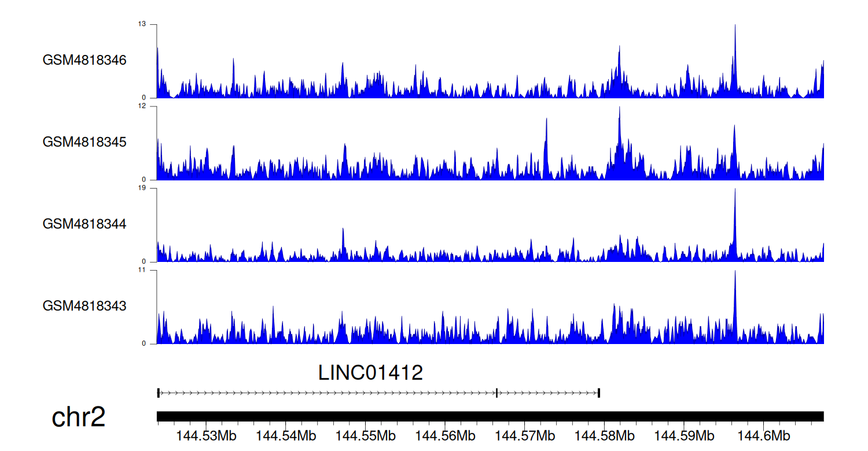The width and height of the screenshot is (868, 451).
Task: Click the y-axis maximum 13 of top track
Action: tap(142, 24)
